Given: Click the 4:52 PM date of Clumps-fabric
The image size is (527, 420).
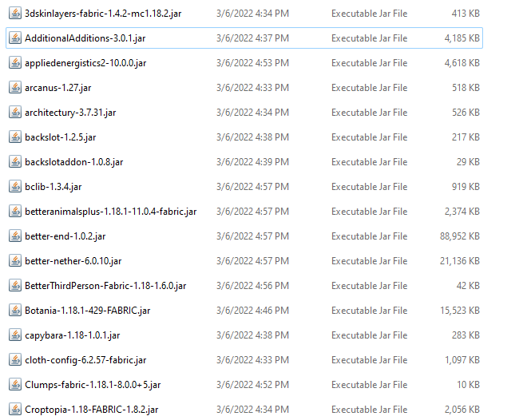Looking at the screenshot, I should [253, 385].
